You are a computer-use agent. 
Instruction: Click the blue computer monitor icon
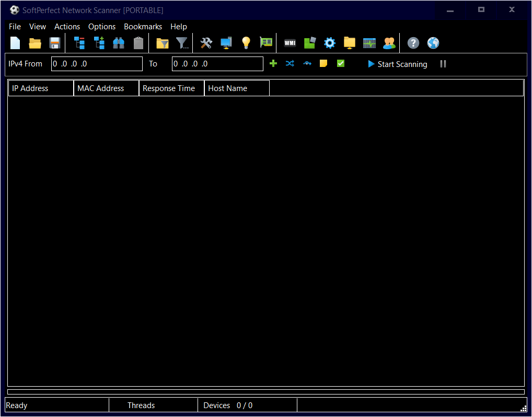pyautogui.click(x=226, y=43)
